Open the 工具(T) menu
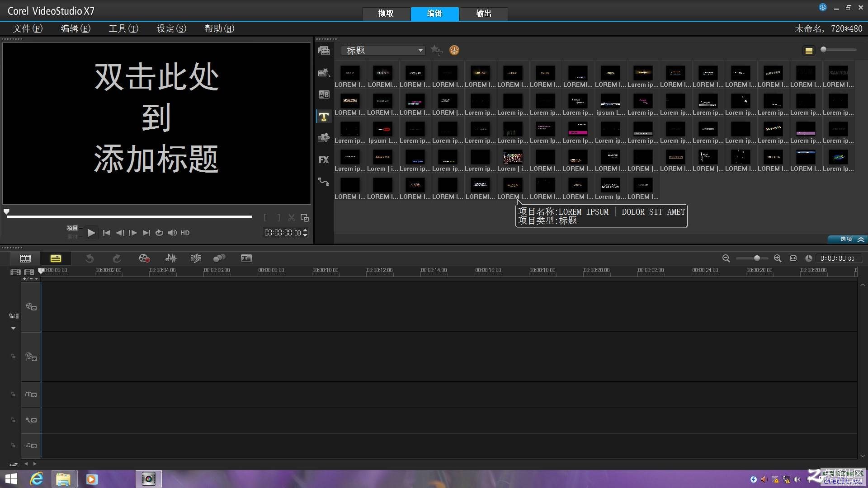The image size is (868, 488). click(123, 28)
